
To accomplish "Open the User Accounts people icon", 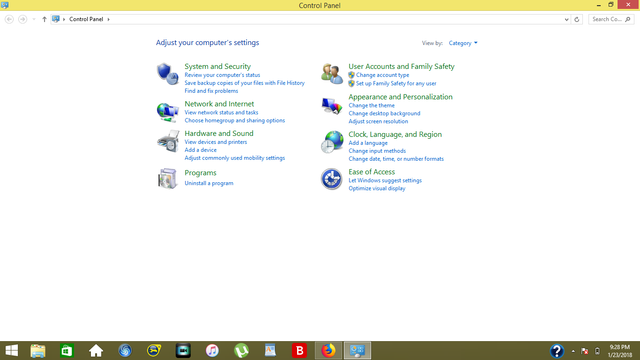I will pyautogui.click(x=331, y=74).
